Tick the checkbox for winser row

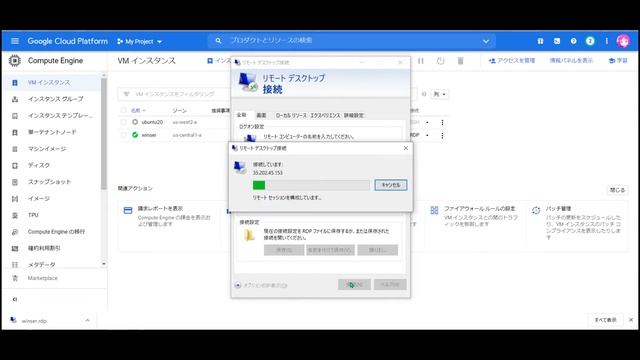click(x=124, y=135)
